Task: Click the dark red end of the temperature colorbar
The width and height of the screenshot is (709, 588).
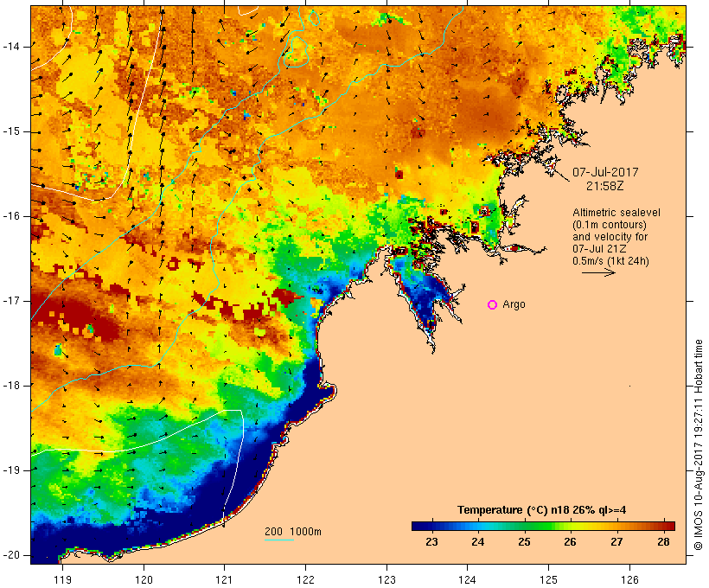Action: pos(671,526)
